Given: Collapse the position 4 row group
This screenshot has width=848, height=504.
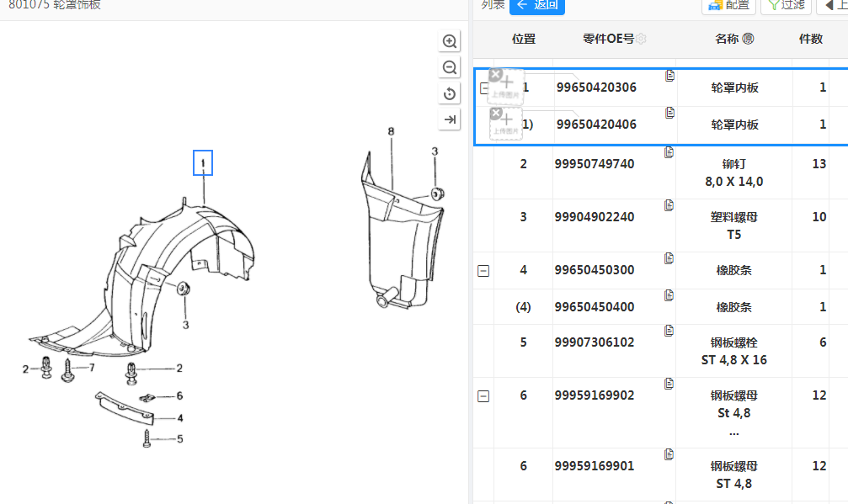Looking at the screenshot, I should click(483, 271).
